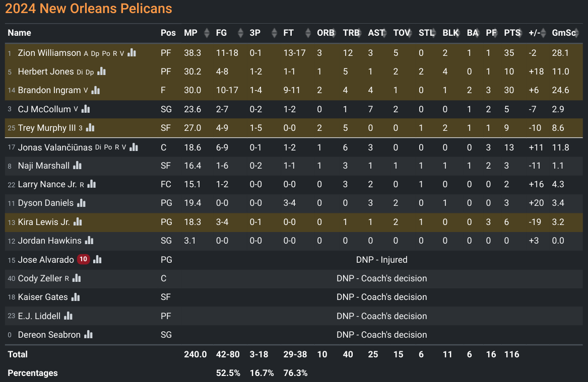
Task: Sort table by 3P column arrows
Action: (274, 33)
